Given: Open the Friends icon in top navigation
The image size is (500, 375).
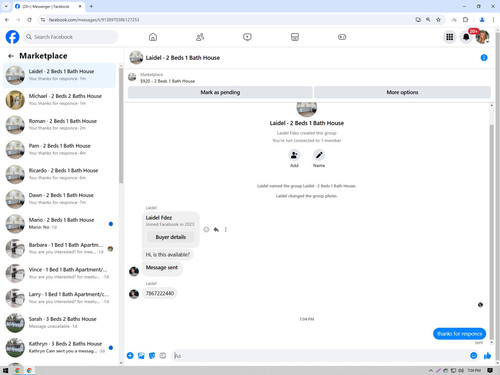Looking at the screenshot, I should (x=200, y=37).
